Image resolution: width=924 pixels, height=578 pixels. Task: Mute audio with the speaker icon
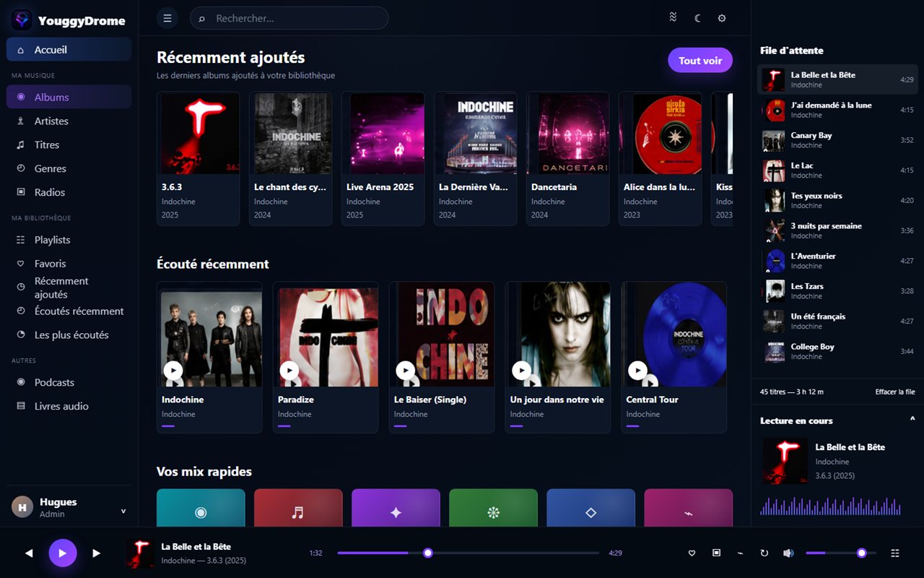788,553
